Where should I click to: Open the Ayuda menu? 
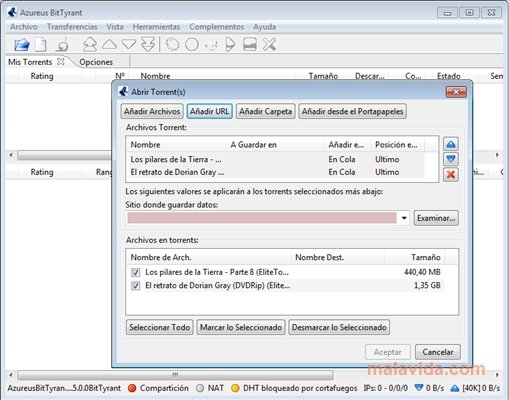264,27
